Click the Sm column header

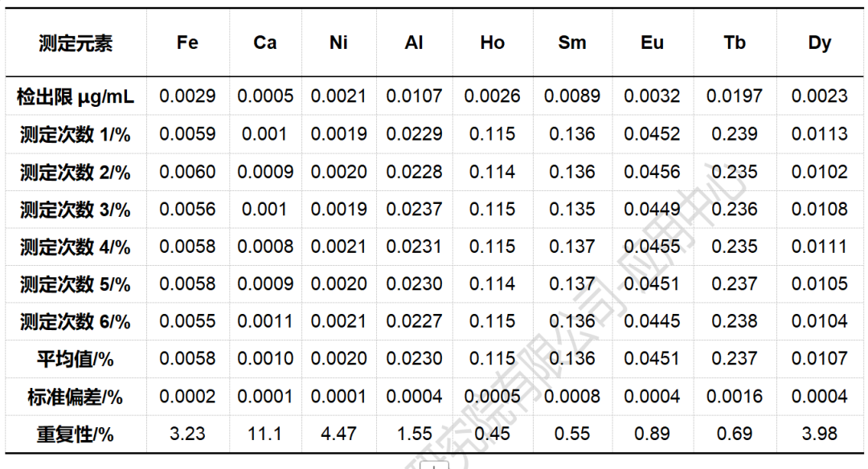[571, 43]
